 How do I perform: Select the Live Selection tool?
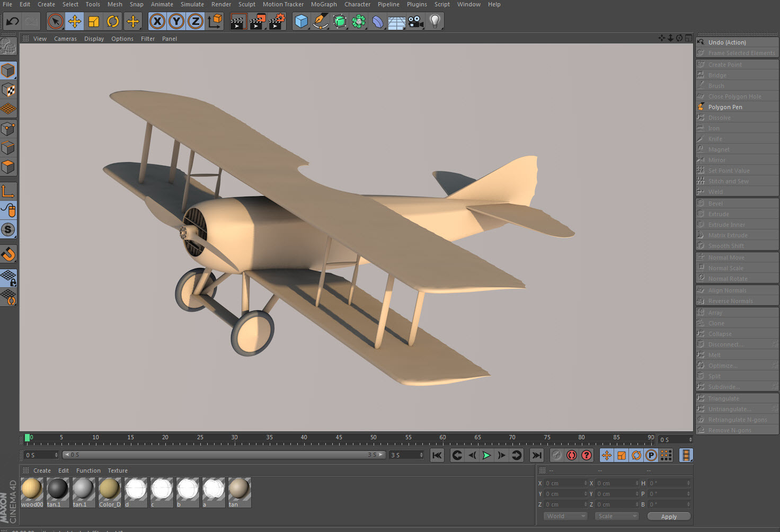tap(55, 21)
